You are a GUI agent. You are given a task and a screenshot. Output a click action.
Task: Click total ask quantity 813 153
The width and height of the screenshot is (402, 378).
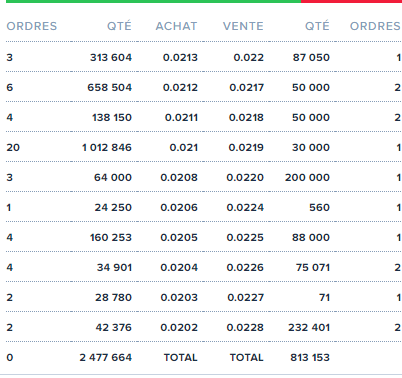click(x=310, y=358)
